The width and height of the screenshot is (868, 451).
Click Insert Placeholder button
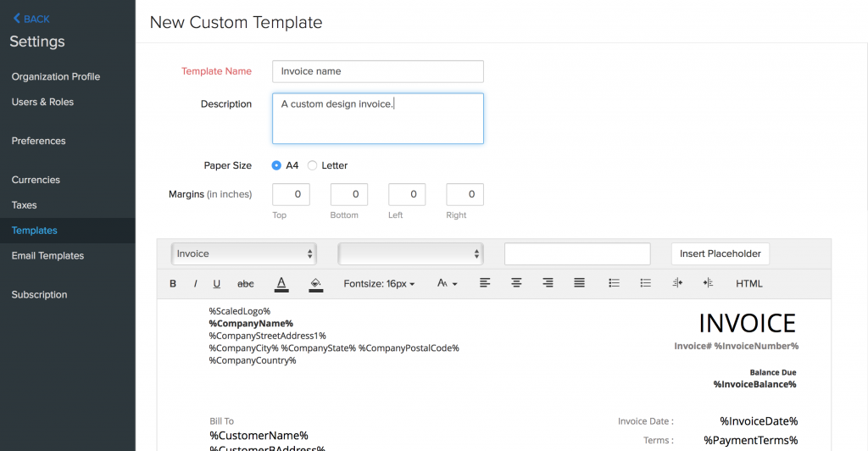[x=721, y=253]
